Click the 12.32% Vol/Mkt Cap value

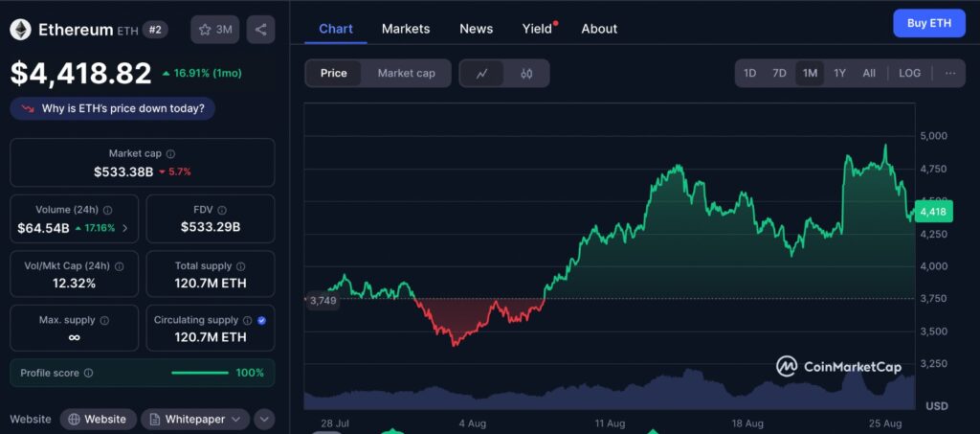[75, 284]
